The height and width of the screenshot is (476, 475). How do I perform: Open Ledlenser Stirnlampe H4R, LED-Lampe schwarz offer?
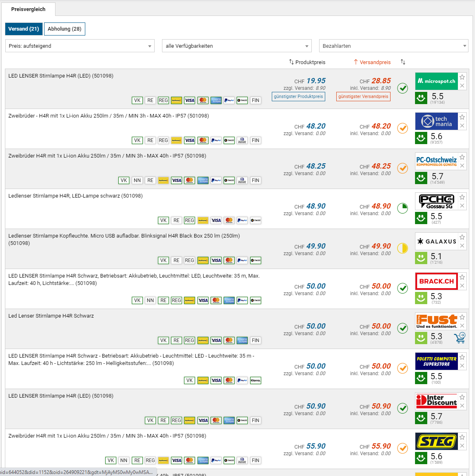(x=75, y=196)
